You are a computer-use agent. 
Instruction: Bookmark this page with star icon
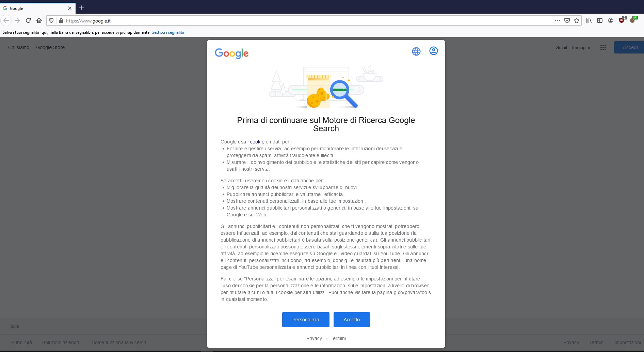577,20
